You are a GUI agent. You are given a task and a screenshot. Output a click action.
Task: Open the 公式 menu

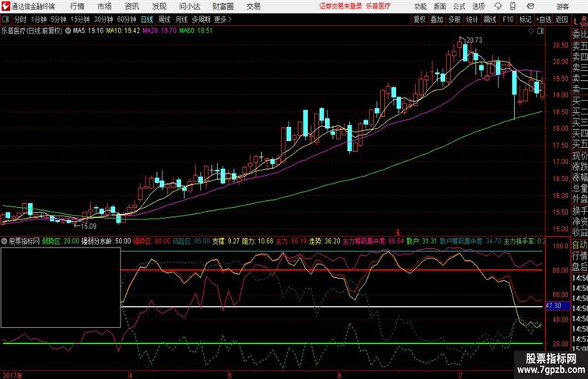click(x=459, y=6)
